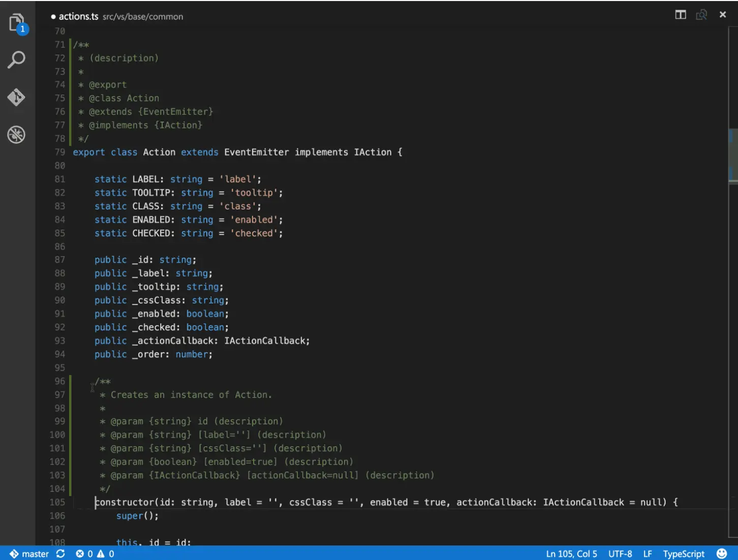The width and height of the screenshot is (738, 560).
Task: Click 'IAction' after implements on line 79
Action: tap(373, 152)
